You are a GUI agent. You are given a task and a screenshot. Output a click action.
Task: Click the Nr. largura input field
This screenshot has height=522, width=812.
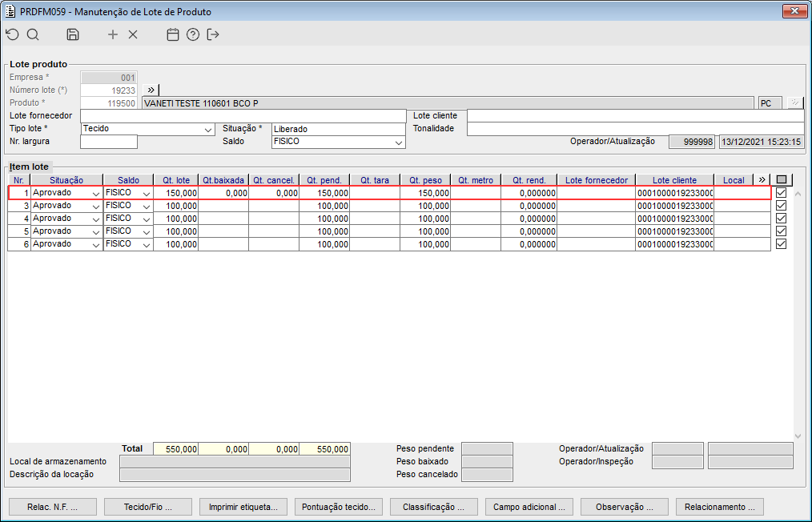[x=109, y=142]
